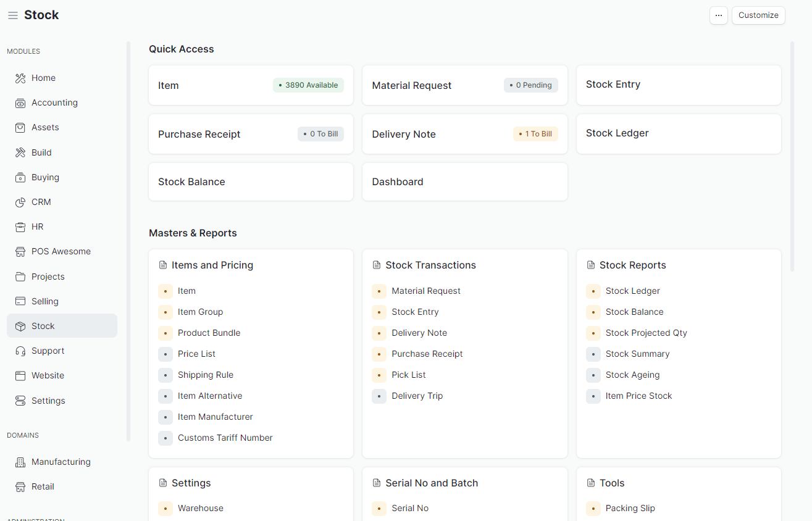
Task: Click the sidebar vertical scrollbar
Action: (x=128, y=241)
